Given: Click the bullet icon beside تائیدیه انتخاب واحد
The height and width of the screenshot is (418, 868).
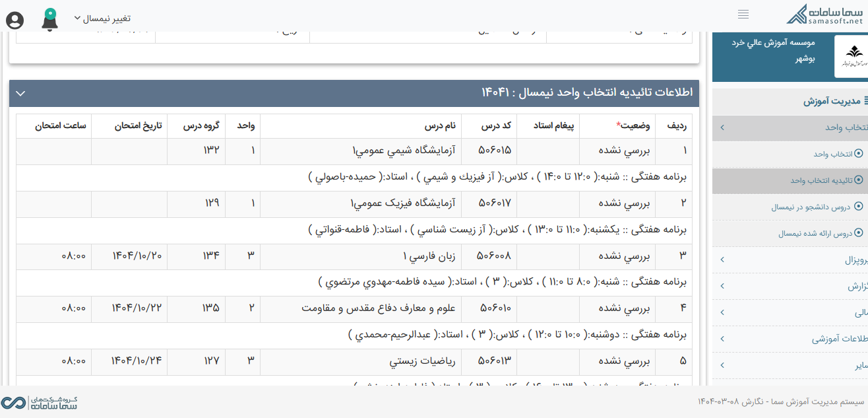Looking at the screenshot, I should coord(857,180).
